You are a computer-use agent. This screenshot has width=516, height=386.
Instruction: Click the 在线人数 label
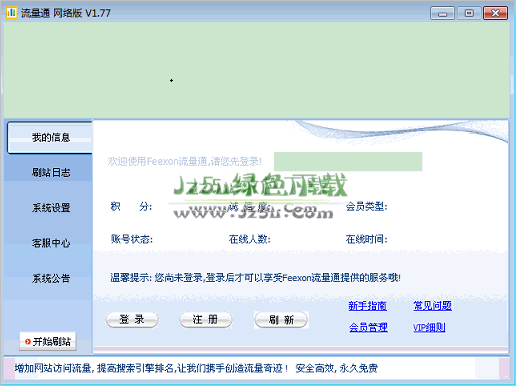(x=249, y=239)
